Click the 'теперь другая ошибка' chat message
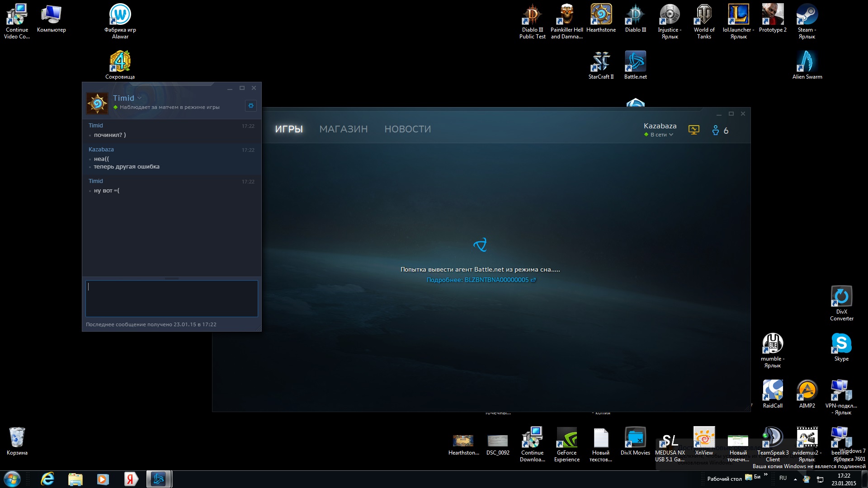This screenshot has height=488, width=868. coord(127,167)
